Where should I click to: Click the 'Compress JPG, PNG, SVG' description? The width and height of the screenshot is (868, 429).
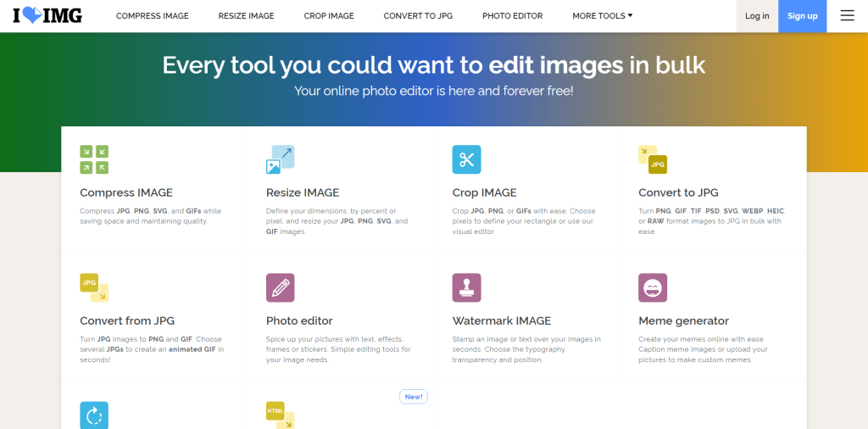[x=151, y=216]
